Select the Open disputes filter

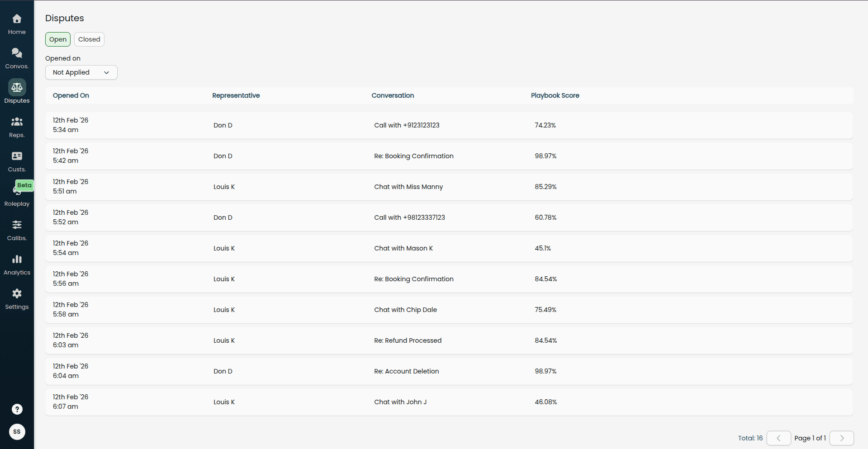(x=57, y=39)
